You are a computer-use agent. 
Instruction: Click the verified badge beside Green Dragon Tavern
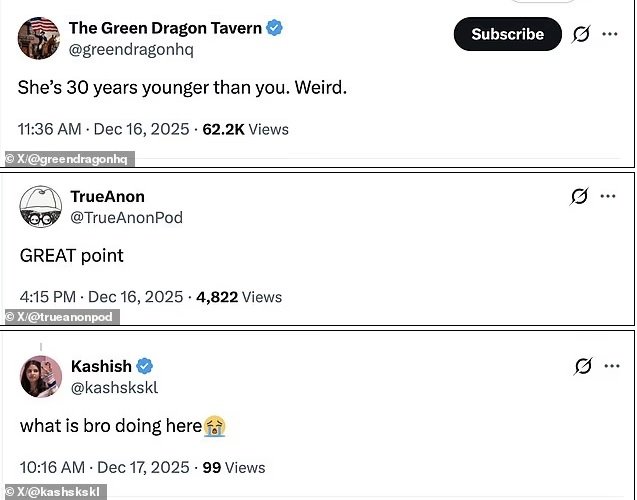(x=275, y=27)
